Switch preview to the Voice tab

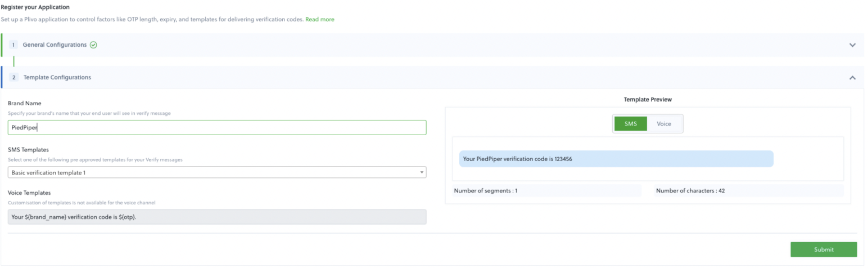664,124
